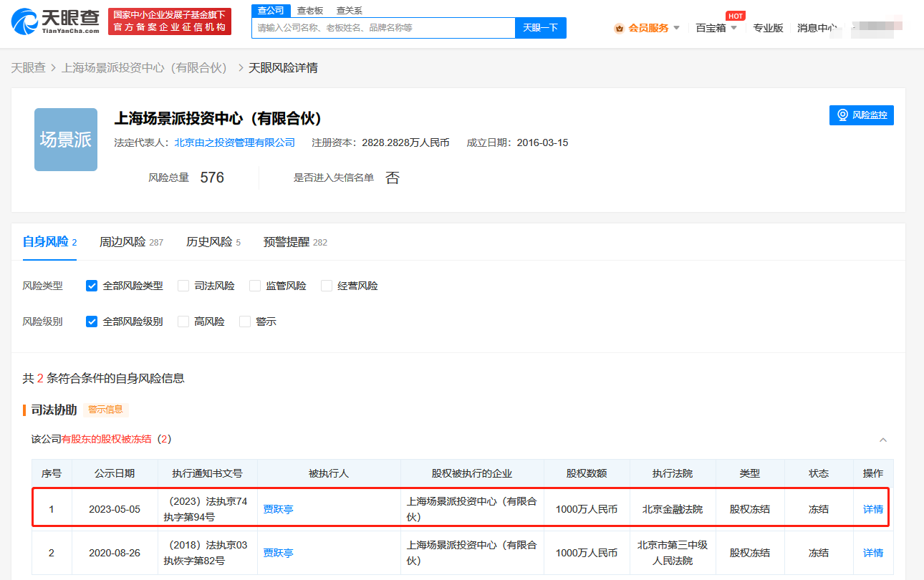Screen dimensions: 924x580
Task: Open 专业版 in the top navigation
Action: point(768,28)
